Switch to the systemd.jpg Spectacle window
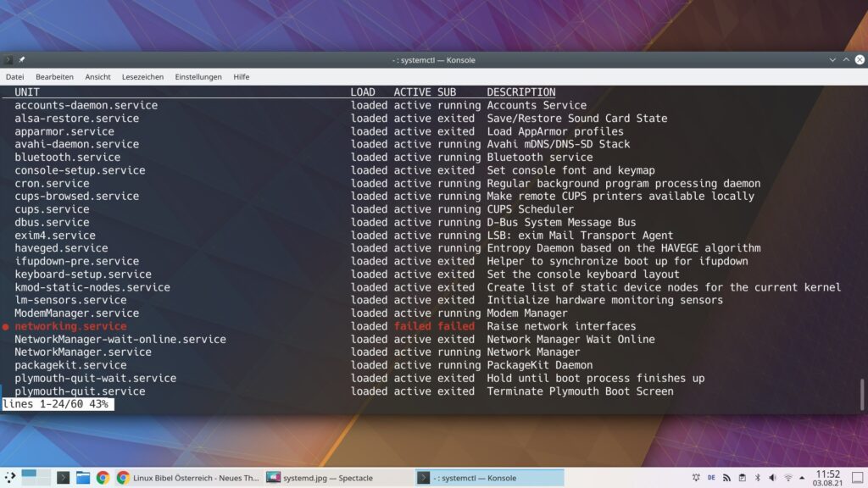Viewport: 868px width, 488px height. tap(337, 478)
